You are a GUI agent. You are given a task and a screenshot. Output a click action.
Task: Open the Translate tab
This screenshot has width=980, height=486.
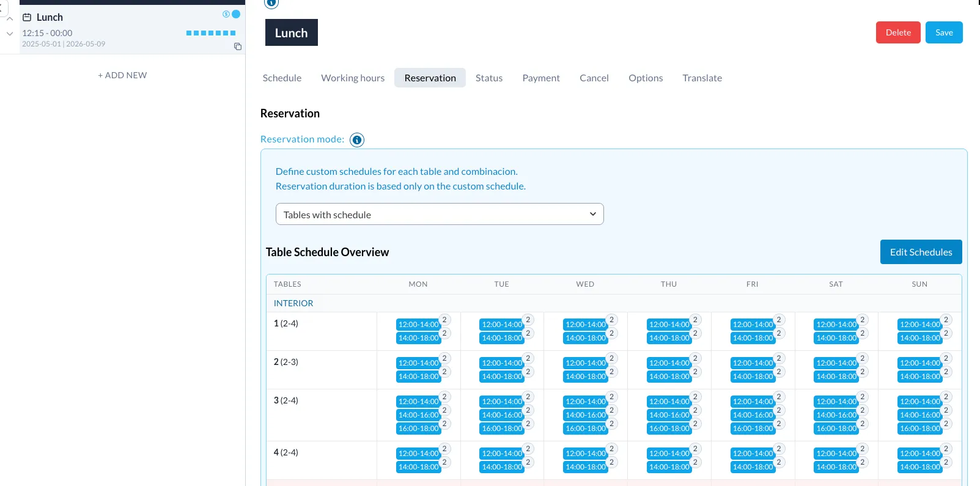pyautogui.click(x=702, y=78)
